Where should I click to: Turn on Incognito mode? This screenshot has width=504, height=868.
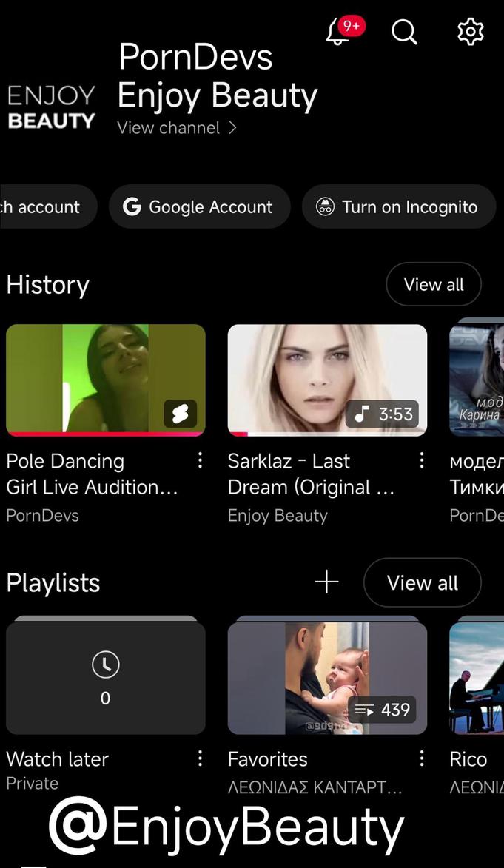(x=399, y=206)
